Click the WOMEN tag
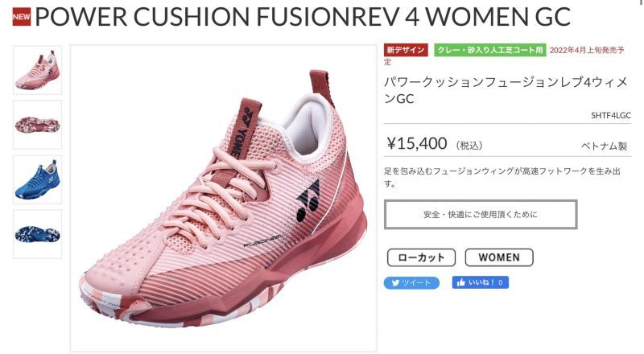 pyautogui.click(x=499, y=257)
